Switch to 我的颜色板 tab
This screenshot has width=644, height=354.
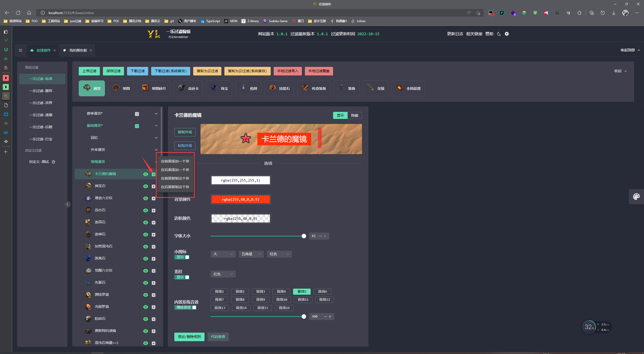(x=78, y=50)
